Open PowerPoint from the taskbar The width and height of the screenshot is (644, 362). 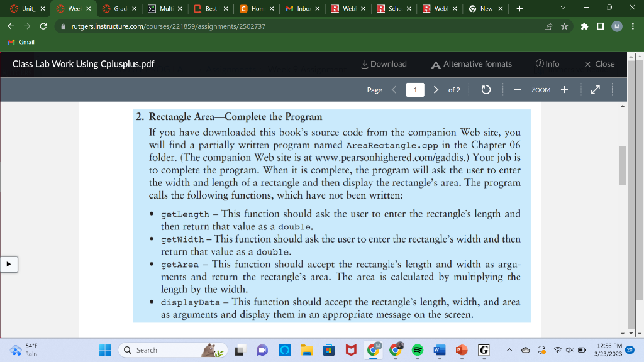(x=462, y=350)
